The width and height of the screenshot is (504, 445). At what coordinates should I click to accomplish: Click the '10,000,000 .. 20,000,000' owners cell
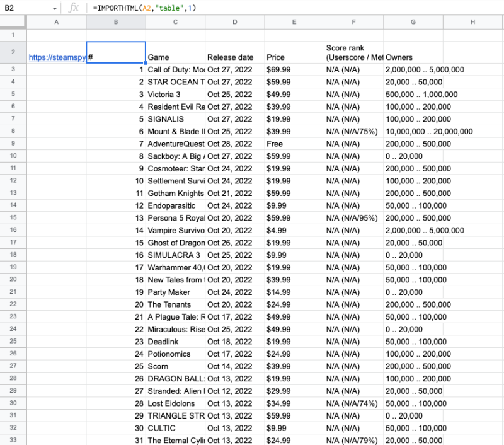click(413, 132)
